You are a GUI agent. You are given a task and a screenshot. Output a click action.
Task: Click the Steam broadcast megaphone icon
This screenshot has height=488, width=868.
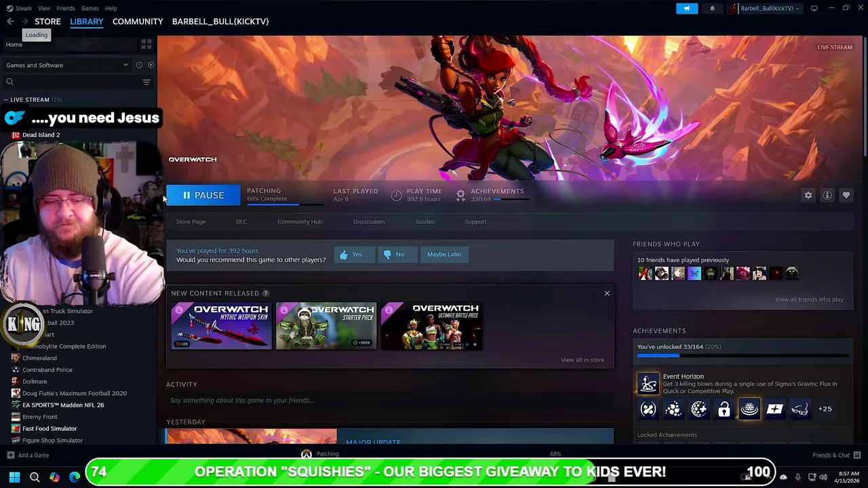[x=686, y=8]
